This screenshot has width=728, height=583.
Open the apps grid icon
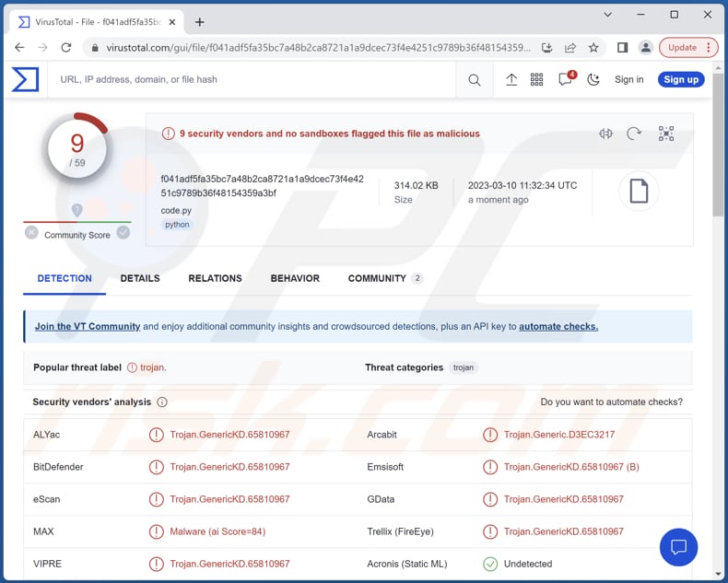point(536,80)
